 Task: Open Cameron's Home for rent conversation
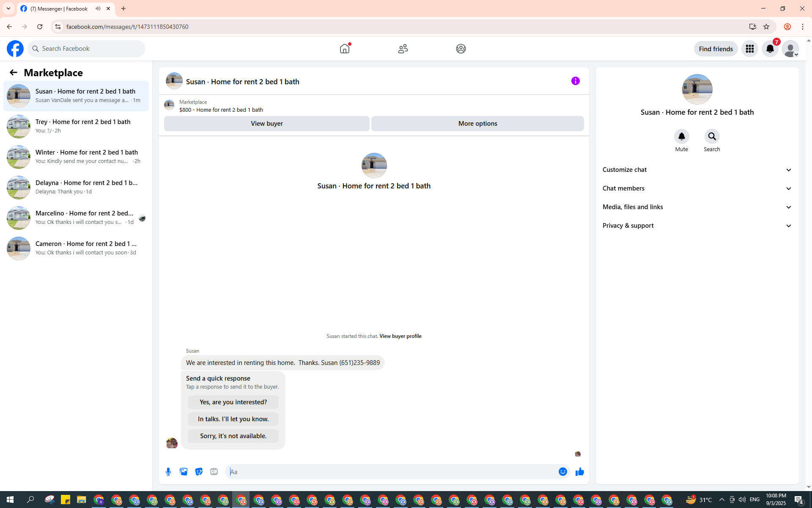(x=76, y=248)
